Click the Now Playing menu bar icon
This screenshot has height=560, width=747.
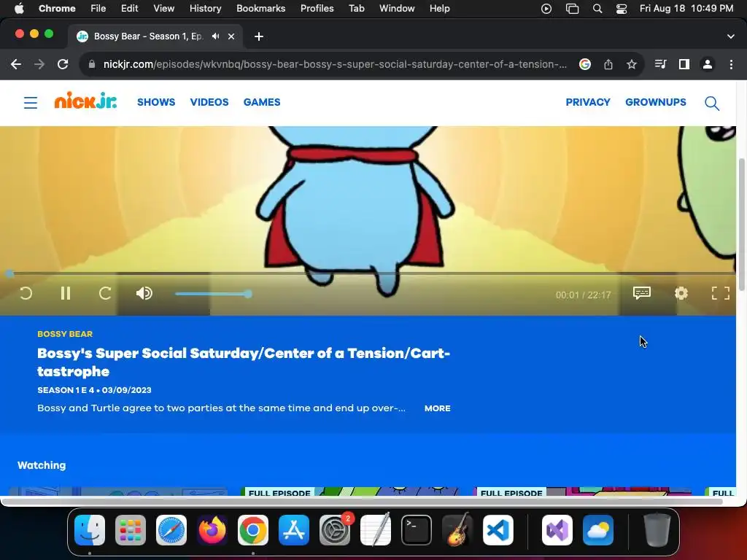(x=546, y=9)
